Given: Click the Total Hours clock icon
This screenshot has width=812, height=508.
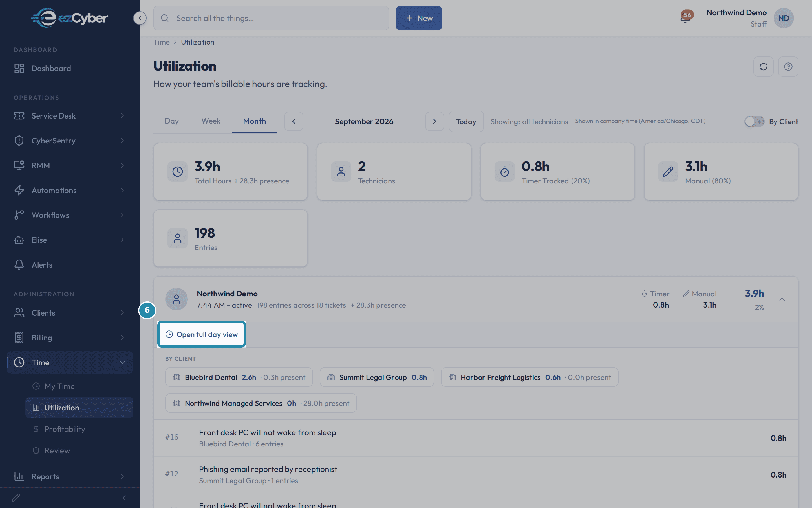Looking at the screenshot, I should tap(178, 172).
